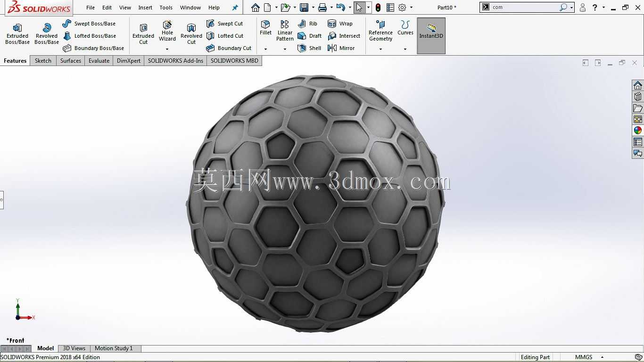The width and height of the screenshot is (644, 362).
Task: Open File Properties list icon
Action: [x=390, y=8]
